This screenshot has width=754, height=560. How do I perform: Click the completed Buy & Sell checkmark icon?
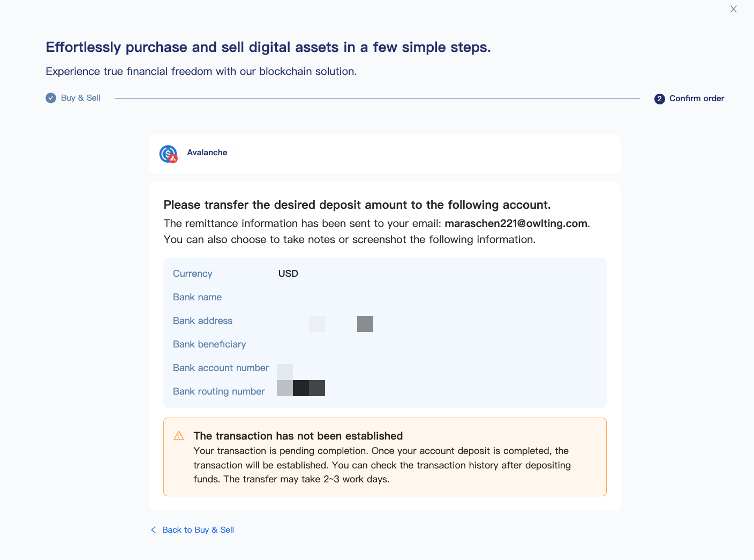(51, 98)
